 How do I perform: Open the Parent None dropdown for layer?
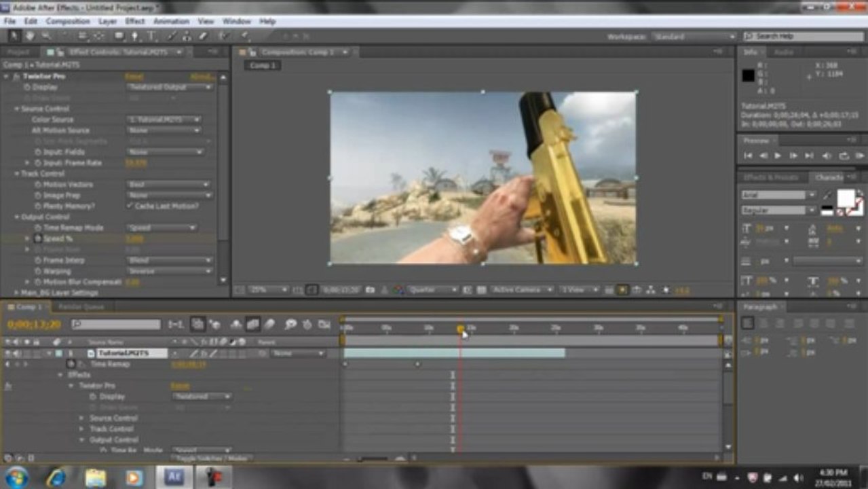[x=299, y=354]
